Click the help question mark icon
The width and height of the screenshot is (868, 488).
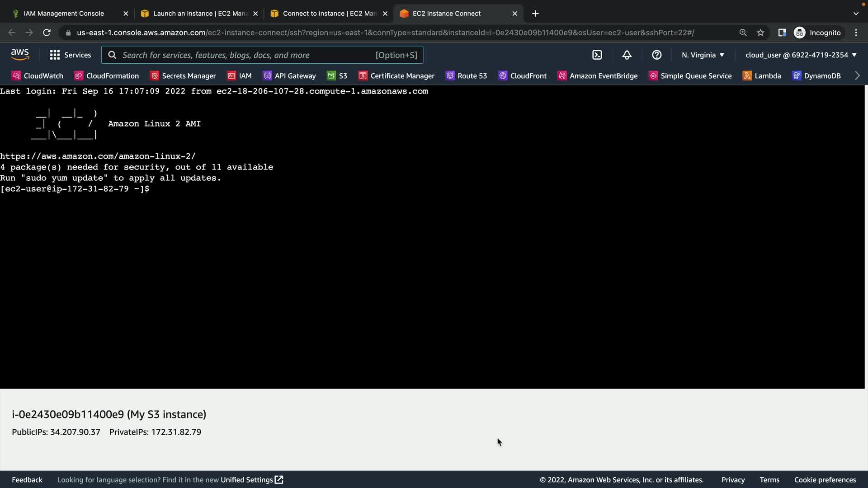656,55
